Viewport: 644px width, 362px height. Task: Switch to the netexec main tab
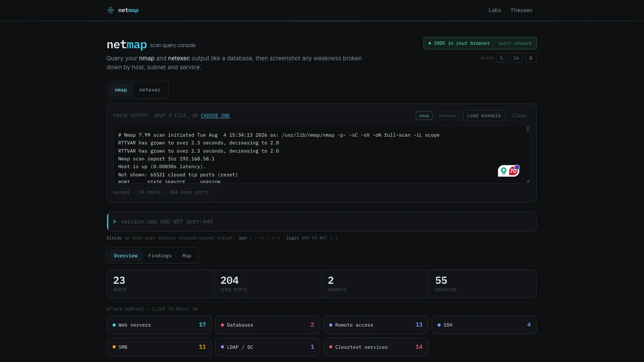[150, 90]
